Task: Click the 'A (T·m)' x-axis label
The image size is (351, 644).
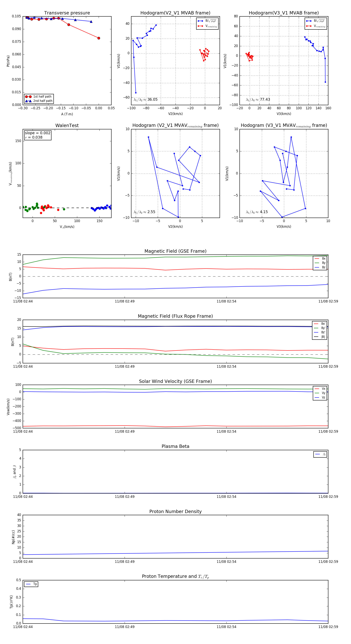Action: click(x=67, y=114)
